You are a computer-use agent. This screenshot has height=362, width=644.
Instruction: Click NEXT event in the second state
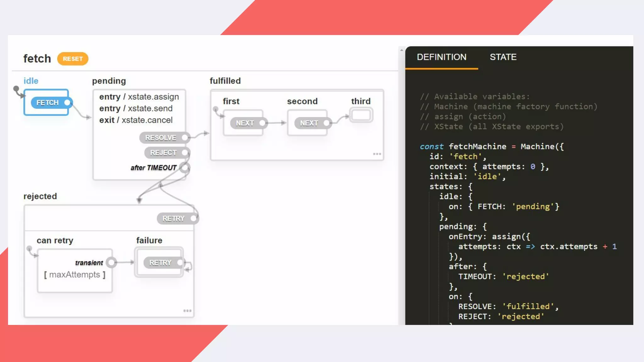[x=309, y=123]
